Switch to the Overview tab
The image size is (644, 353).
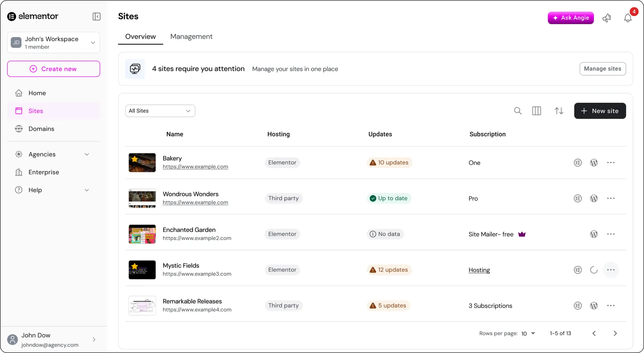coord(140,37)
